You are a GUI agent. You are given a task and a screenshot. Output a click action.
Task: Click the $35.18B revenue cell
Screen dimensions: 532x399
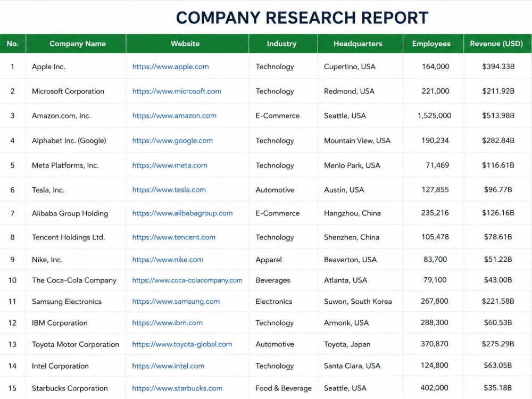pyautogui.click(x=497, y=388)
